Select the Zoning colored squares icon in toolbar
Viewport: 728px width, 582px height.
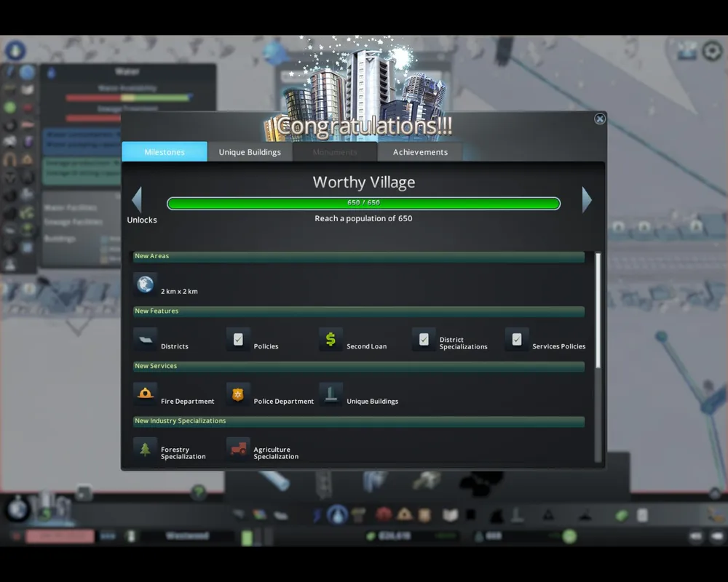tap(260, 514)
